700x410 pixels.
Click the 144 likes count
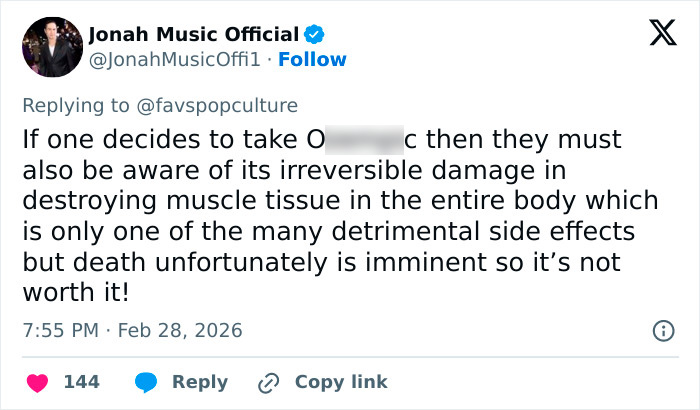click(x=82, y=382)
